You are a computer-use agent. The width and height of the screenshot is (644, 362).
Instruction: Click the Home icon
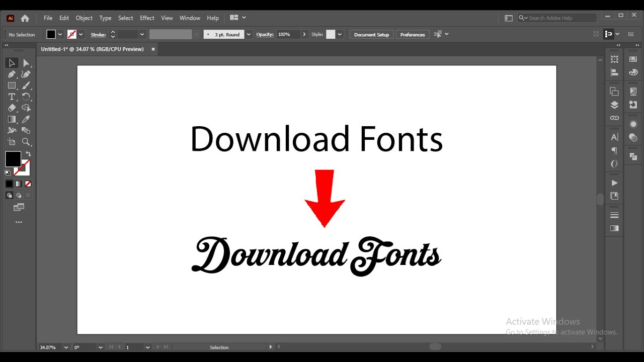coord(25,18)
